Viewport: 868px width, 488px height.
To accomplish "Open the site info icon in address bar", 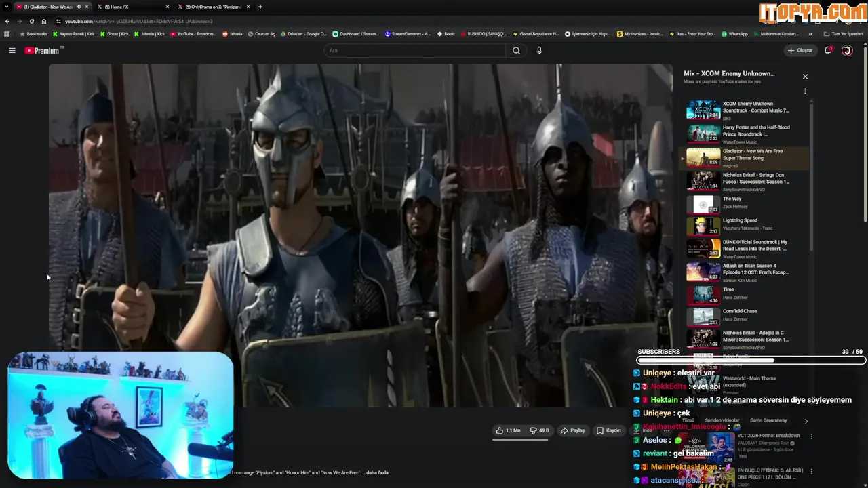I will tap(59, 21).
